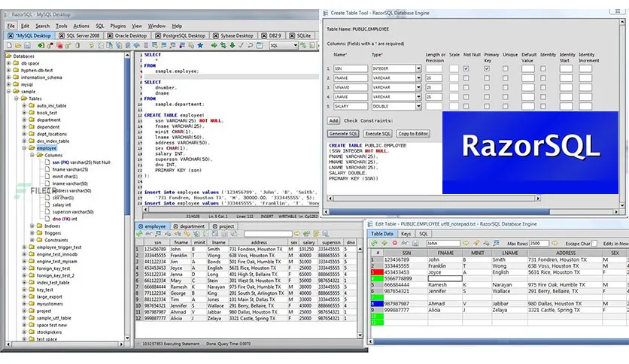Open the INTEGER type dropdown for SSN

tap(418, 68)
